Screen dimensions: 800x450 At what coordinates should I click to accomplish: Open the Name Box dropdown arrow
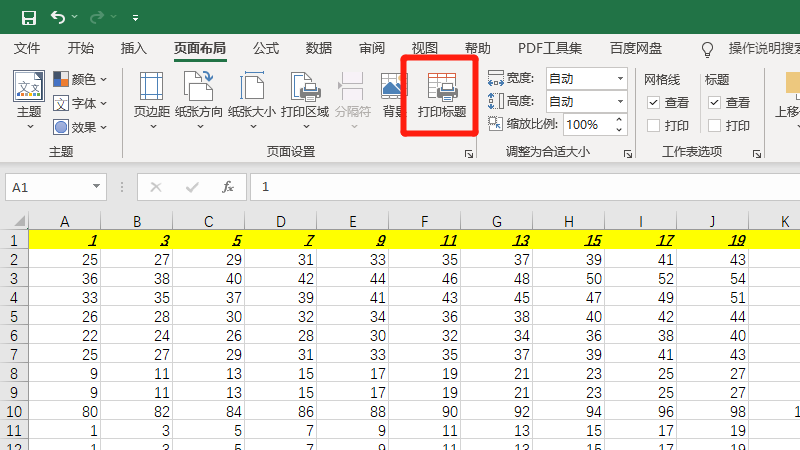click(x=97, y=187)
